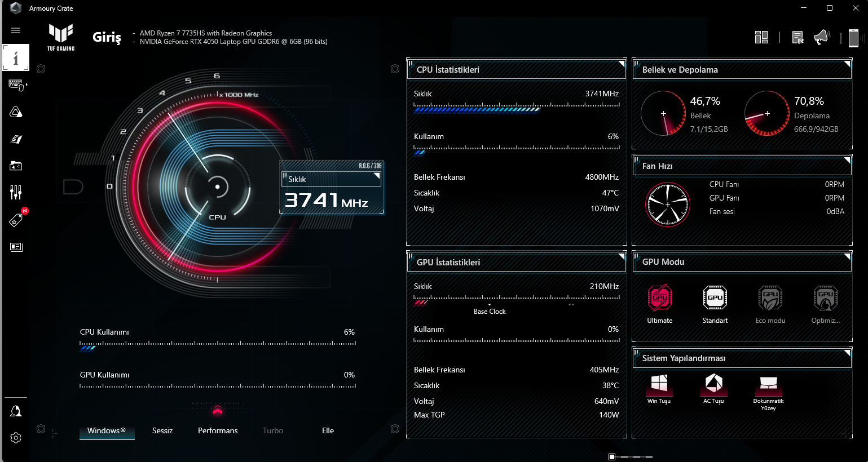
Task: Click the Fan sesi value 0dBA
Action: point(835,211)
